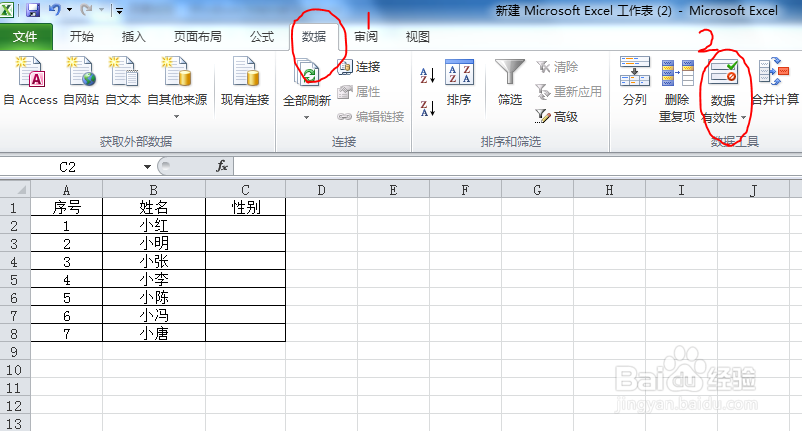Click the 连接 connections button
The height and width of the screenshot is (431, 802).
click(359, 66)
